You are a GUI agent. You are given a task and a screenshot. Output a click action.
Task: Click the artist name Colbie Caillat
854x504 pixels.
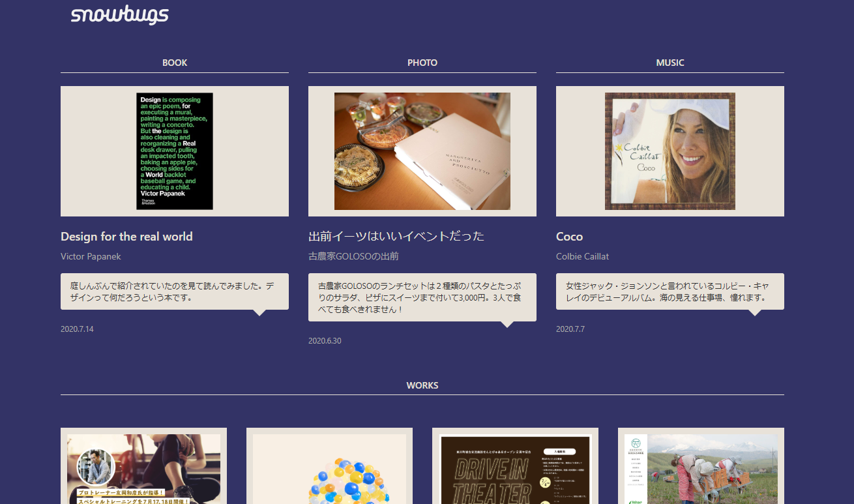582,256
